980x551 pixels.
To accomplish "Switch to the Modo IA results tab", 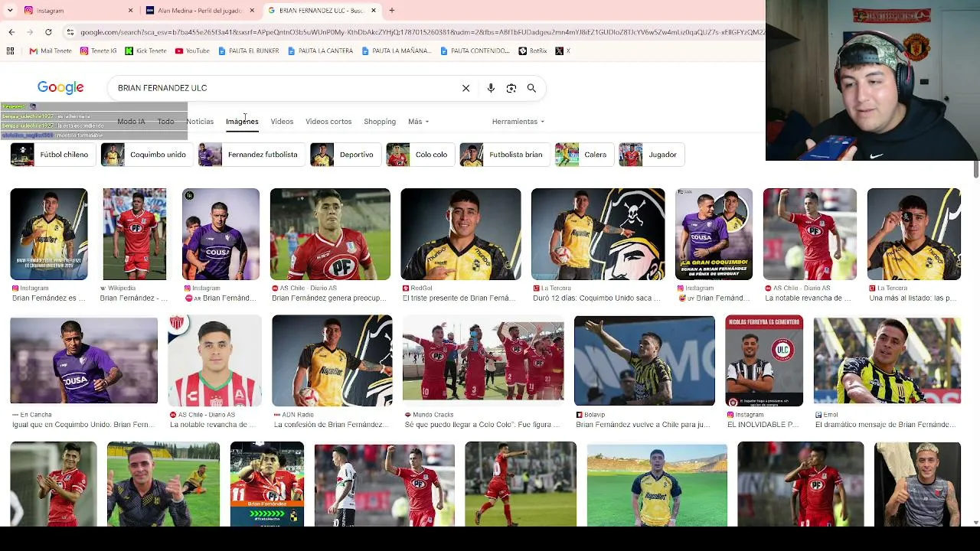I will 131,122.
